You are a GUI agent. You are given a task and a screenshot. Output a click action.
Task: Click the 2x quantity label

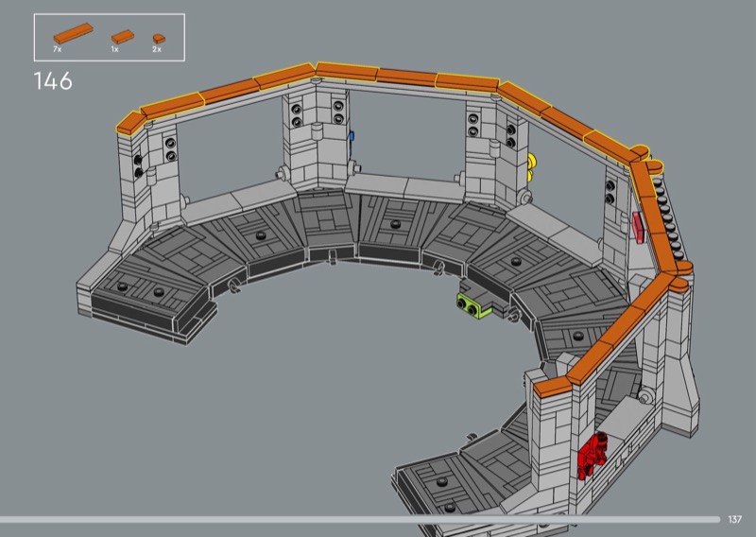point(157,49)
